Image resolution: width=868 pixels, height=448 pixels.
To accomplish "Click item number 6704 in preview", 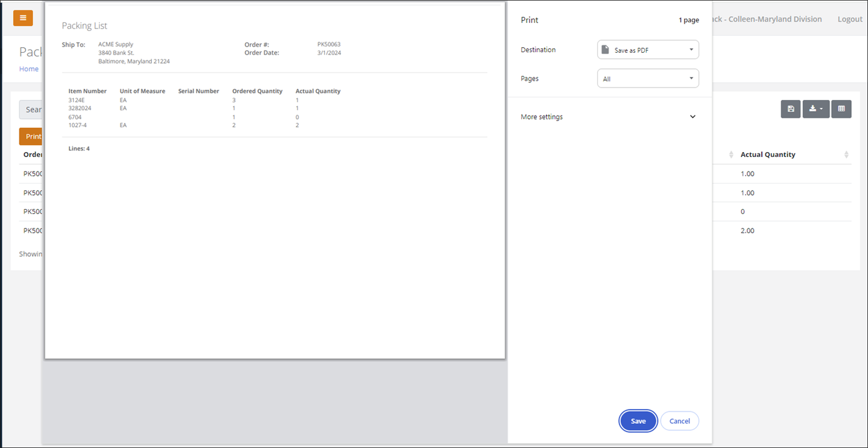I will coord(75,117).
